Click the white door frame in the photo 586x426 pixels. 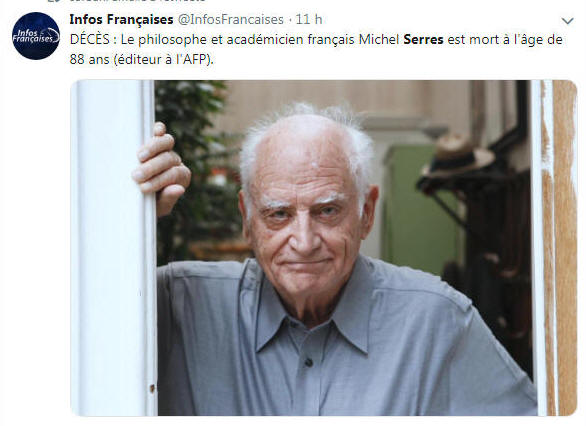[114, 247]
